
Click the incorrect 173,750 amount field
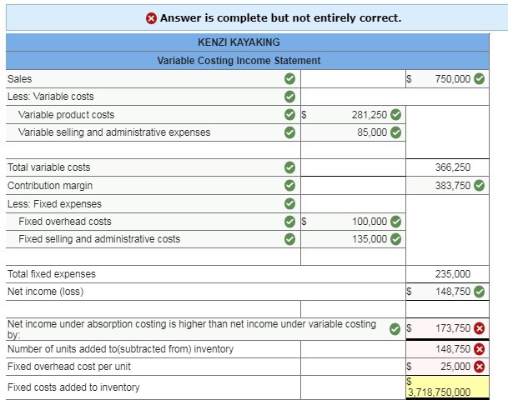click(x=447, y=328)
